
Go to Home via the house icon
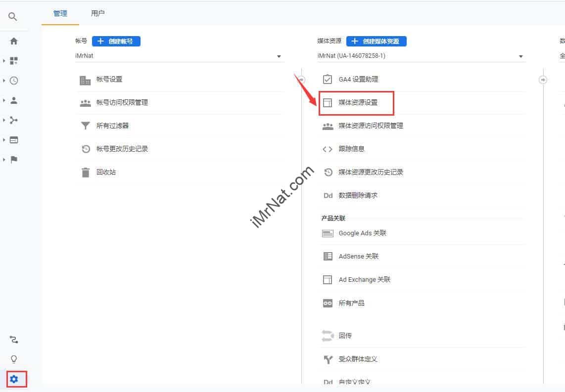(14, 41)
